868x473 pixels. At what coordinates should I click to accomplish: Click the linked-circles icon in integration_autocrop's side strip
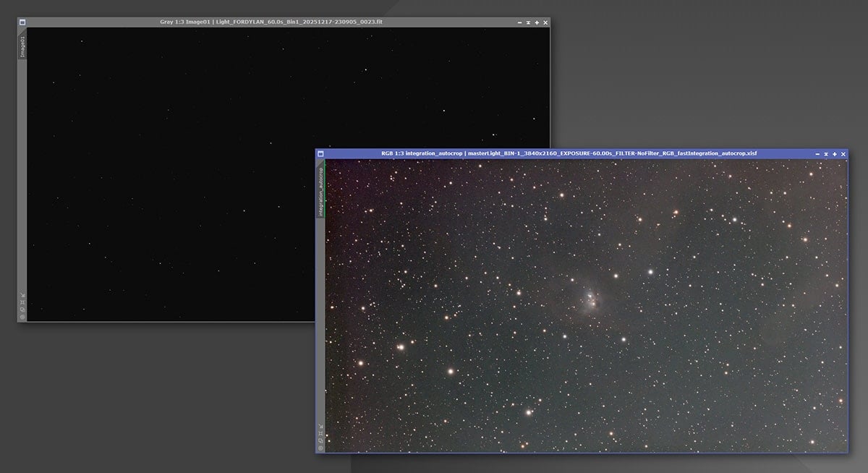(320, 440)
